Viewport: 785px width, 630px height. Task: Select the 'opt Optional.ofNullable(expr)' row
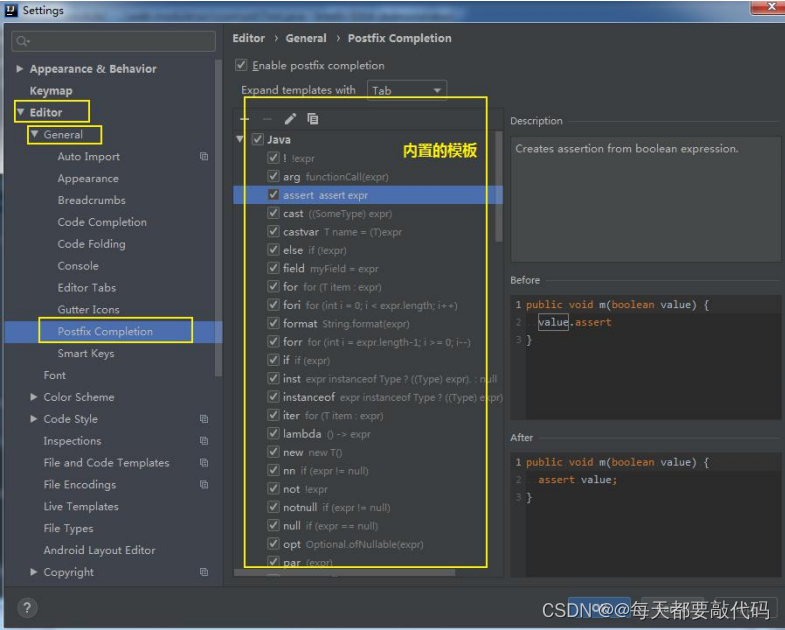point(368,544)
